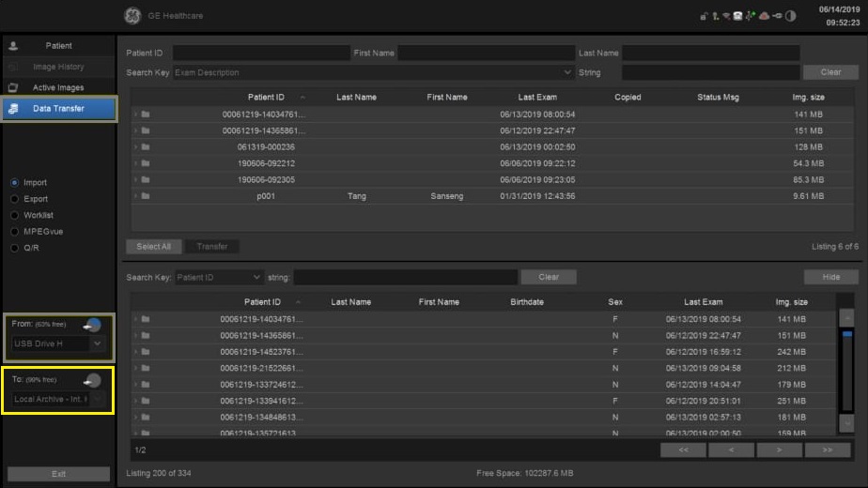Viewport: 868px width, 488px height.
Task: Expand the Patient ID search key dropdown in lower panel
Action: point(256,277)
